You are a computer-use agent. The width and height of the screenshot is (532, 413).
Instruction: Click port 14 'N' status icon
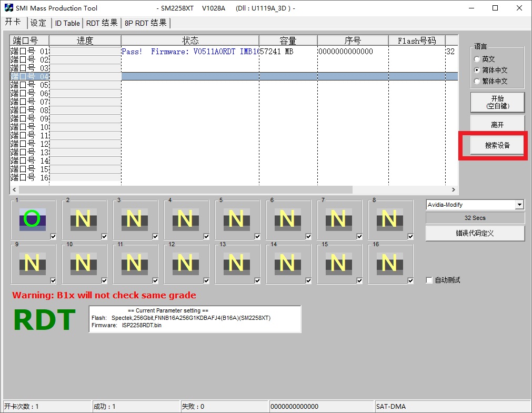click(x=287, y=263)
